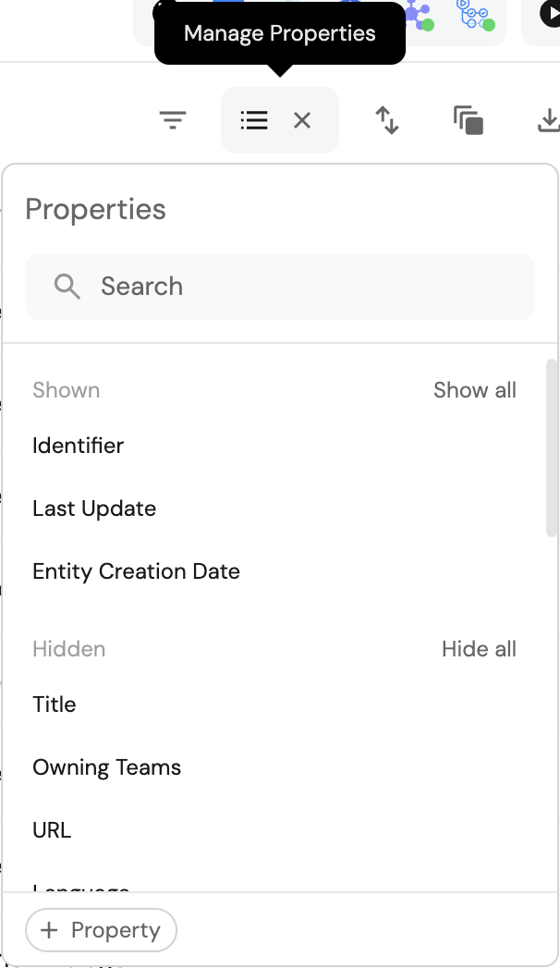This screenshot has height=968, width=560.
Task: Toggle the Identifier property
Action: pos(79,446)
